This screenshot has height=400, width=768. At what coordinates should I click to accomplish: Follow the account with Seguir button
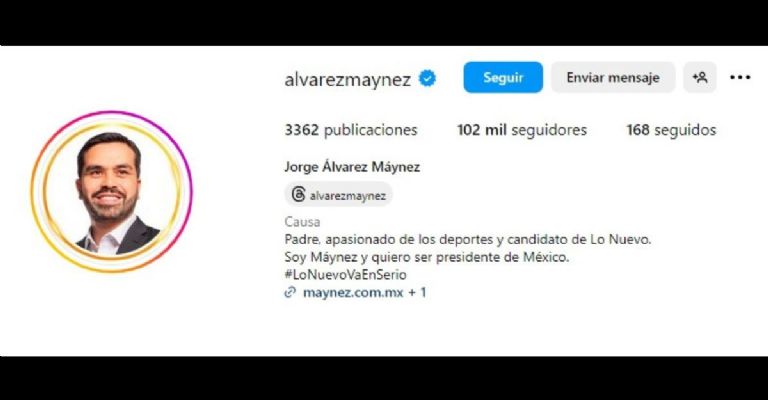(x=503, y=77)
